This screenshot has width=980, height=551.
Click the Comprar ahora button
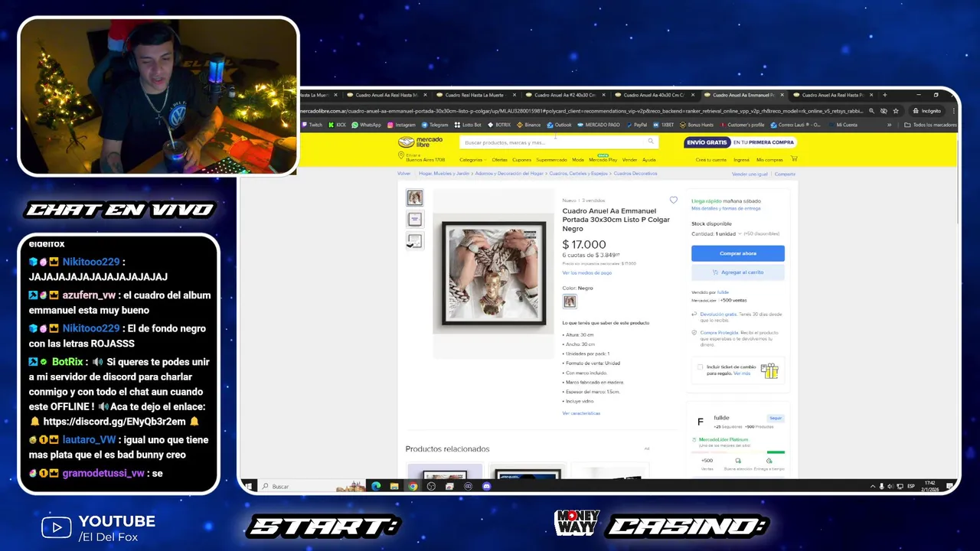tap(738, 253)
